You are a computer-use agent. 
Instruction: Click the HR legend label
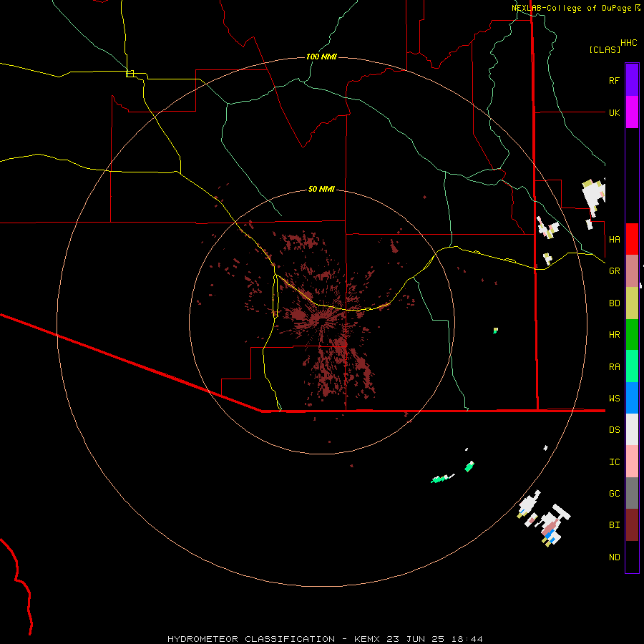pos(614,335)
